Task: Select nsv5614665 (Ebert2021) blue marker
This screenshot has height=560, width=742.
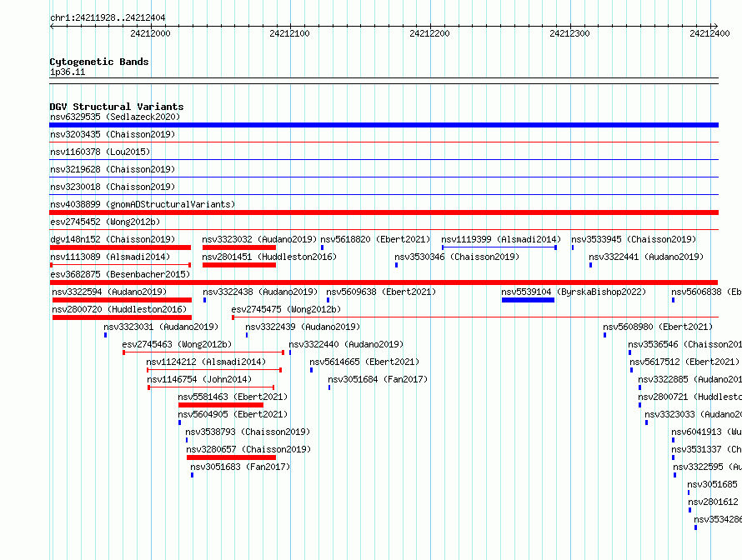Action: pyautogui.click(x=311, y=370)
